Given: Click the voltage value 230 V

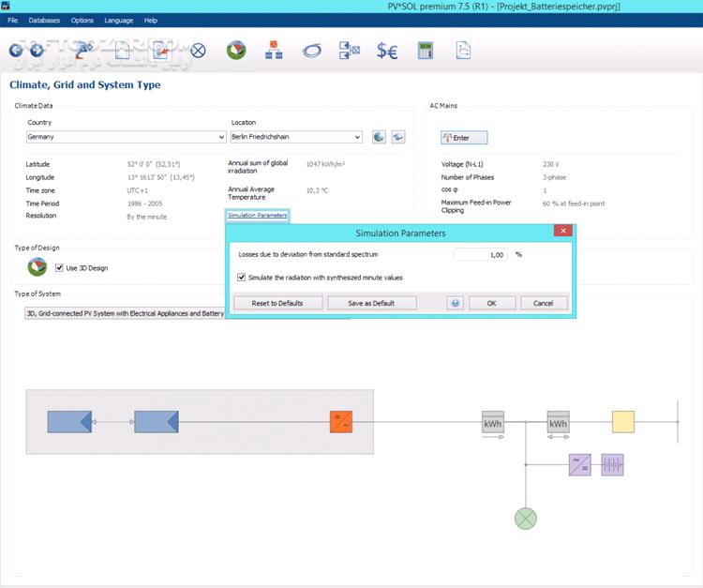Looking at the screenshot, I should pos(550,164).
